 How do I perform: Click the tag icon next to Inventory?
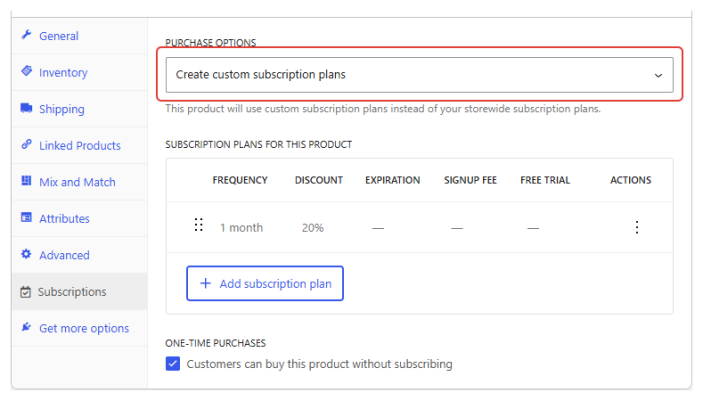click(x=26, y=71)
